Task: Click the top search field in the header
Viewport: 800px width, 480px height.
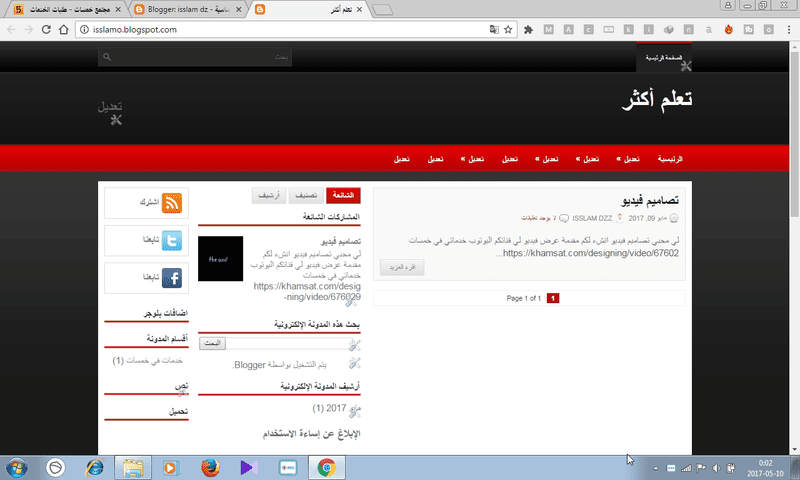Action: point(195,57)
